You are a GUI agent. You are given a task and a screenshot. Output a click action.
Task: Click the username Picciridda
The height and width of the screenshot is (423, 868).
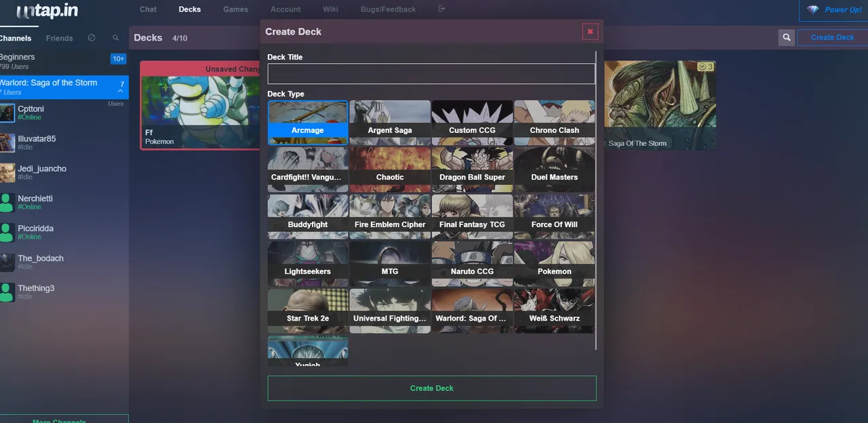coord(35,228)
